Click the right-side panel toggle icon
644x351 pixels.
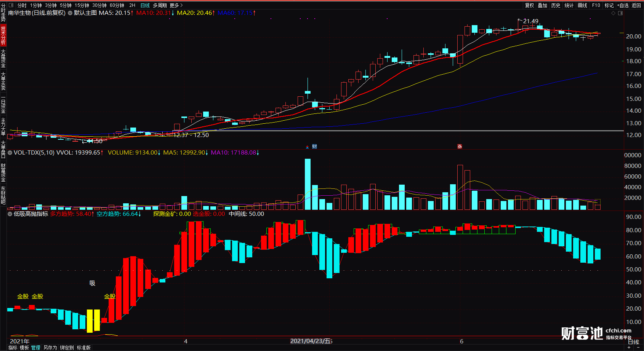coord(620,13)
